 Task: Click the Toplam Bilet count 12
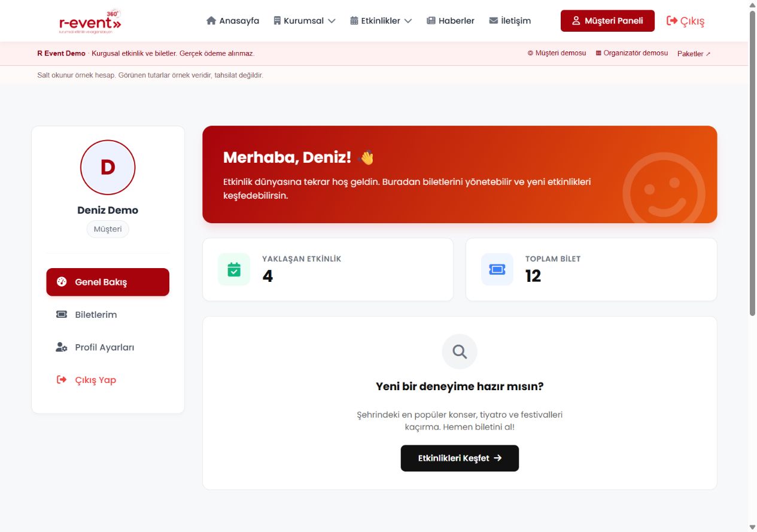[x=533, y=276]
